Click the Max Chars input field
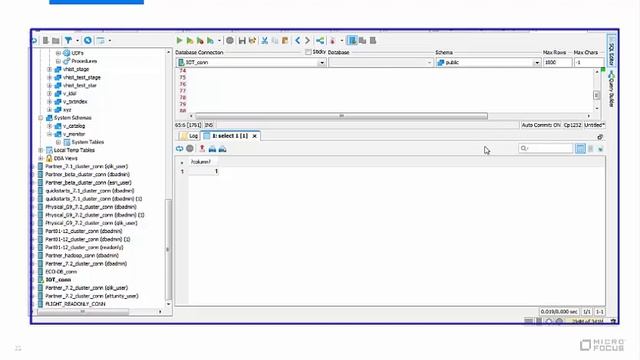 589,62
